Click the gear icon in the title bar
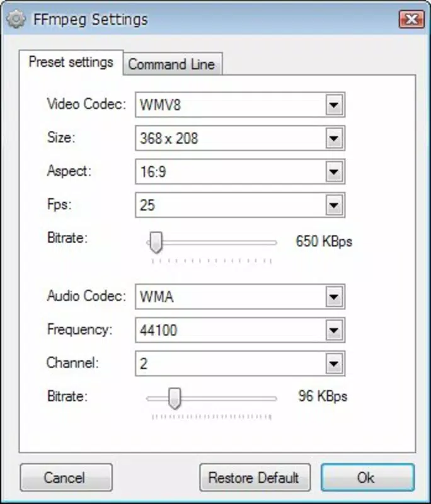The height and width of the screenshot is (504, 431). [16, 20]
